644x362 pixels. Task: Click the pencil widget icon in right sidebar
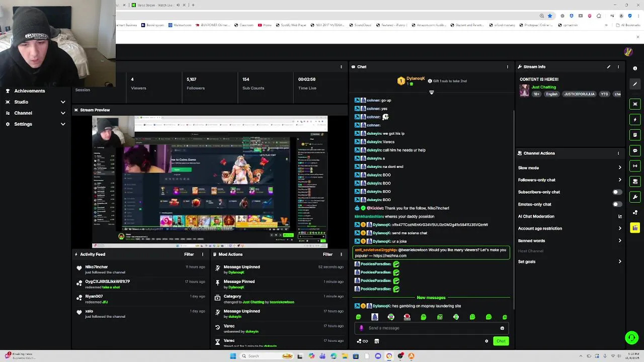pyautogui.click(x=635, y=84)
